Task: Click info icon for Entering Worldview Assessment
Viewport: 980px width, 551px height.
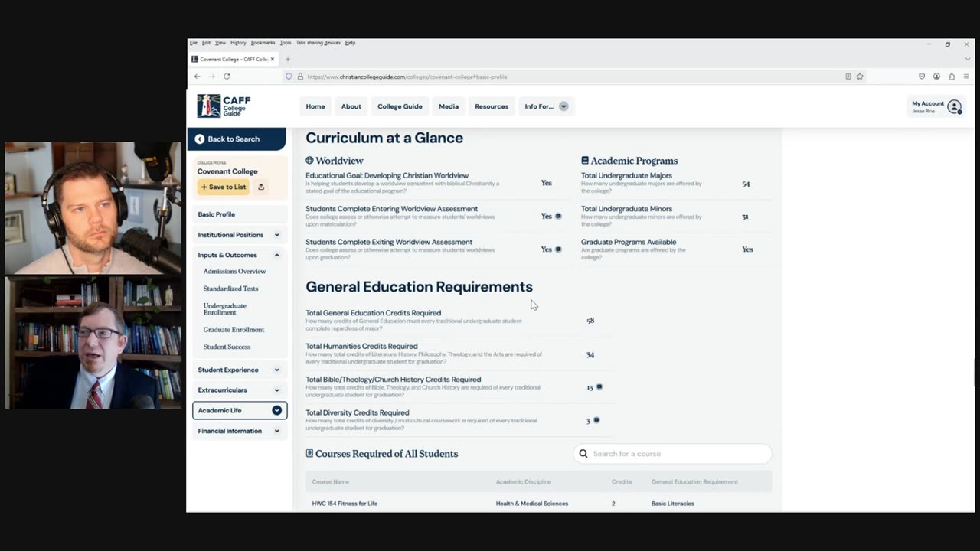Action: [x=558, y=216]
